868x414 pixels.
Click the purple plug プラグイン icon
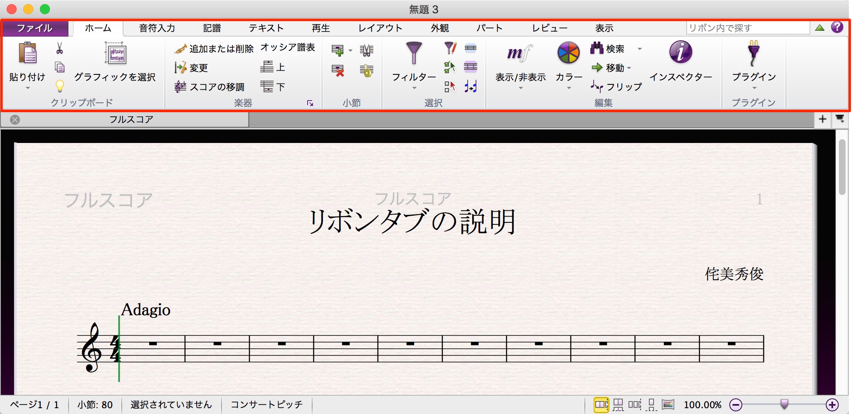753,53
